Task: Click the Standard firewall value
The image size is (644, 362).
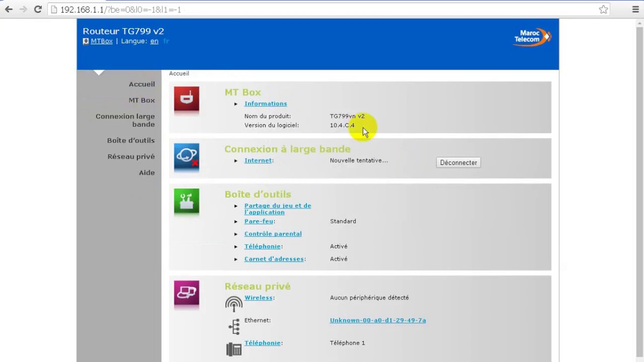Action: point(343,221)
